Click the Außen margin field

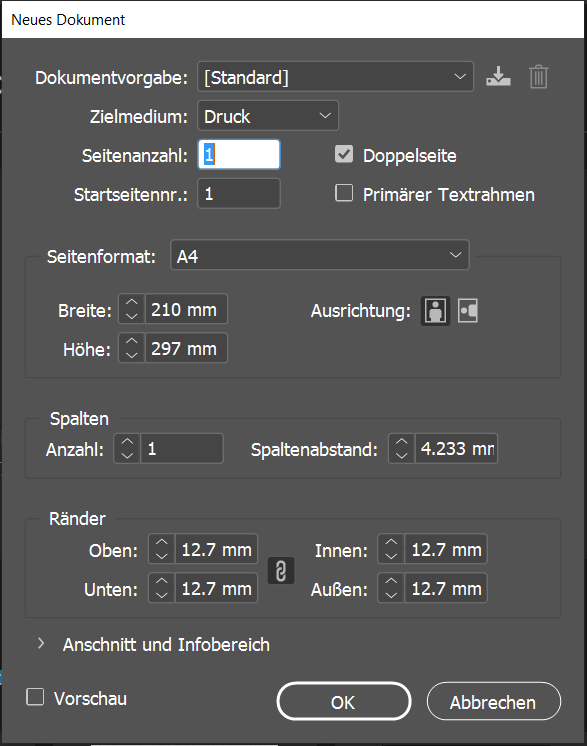click(446, 589)
